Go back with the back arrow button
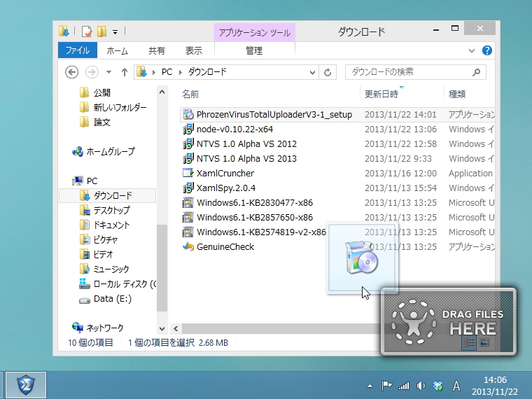Image resolution: width=532 pixels, height=399 pixels. 71,72
